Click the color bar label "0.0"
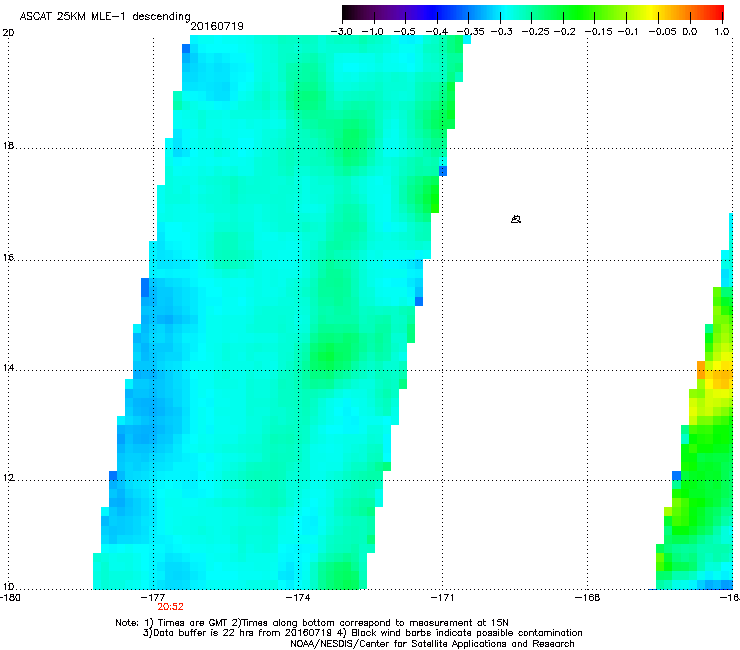 (690, 32)
